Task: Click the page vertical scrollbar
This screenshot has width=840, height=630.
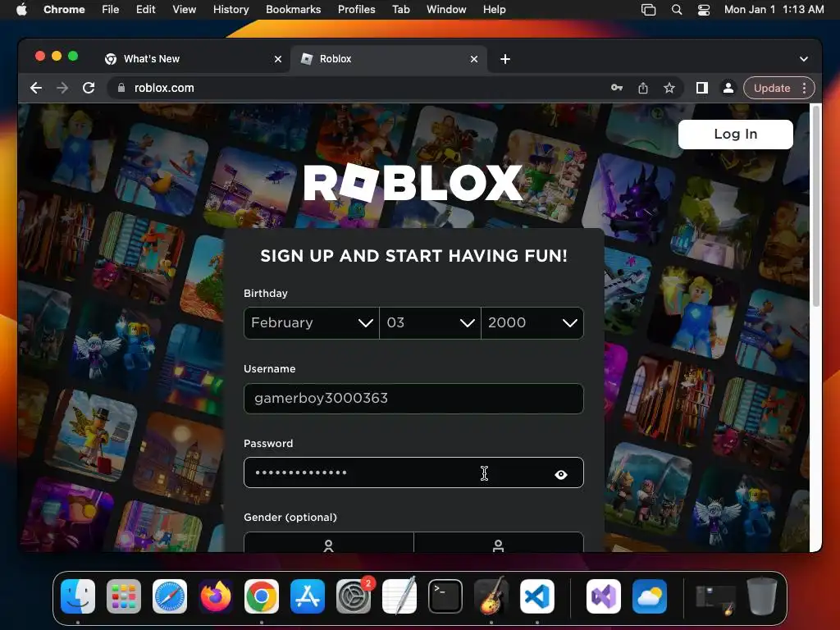Action: [x=816, y=207]
